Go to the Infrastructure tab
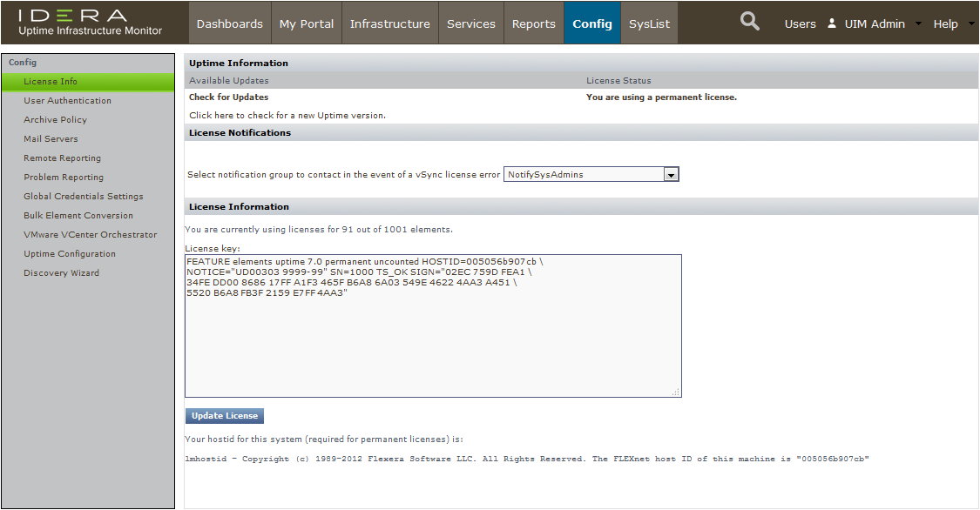980x510 pixels. coord(390,23)
